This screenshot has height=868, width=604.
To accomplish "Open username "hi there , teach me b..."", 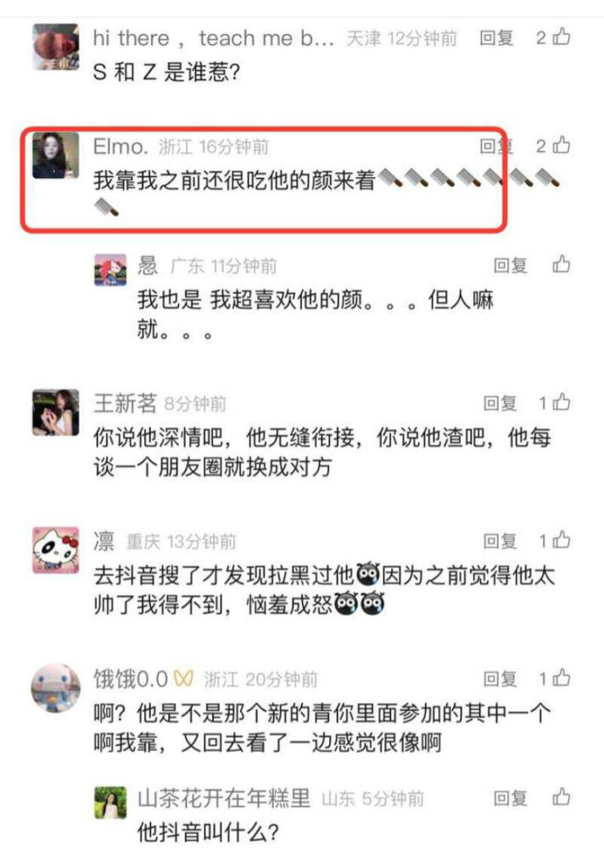I will click(x=214, y=38).
